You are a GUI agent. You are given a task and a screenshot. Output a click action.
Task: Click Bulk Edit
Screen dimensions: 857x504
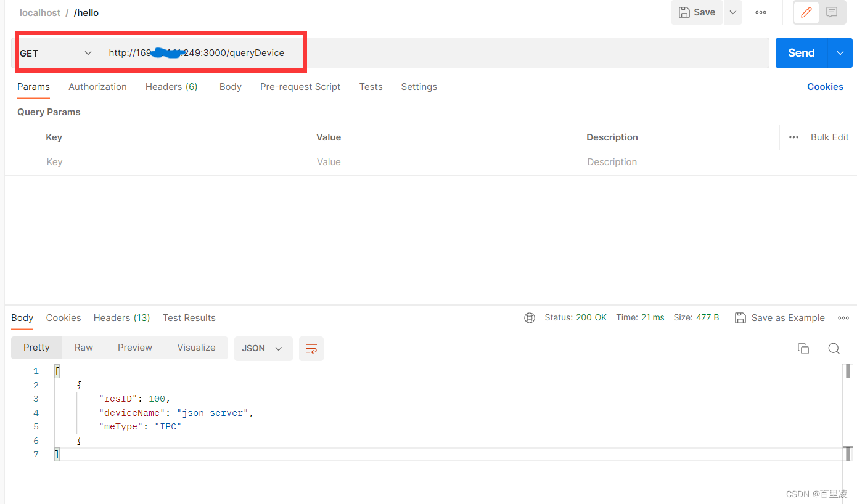pyautogui.click(x=829, y=137)
